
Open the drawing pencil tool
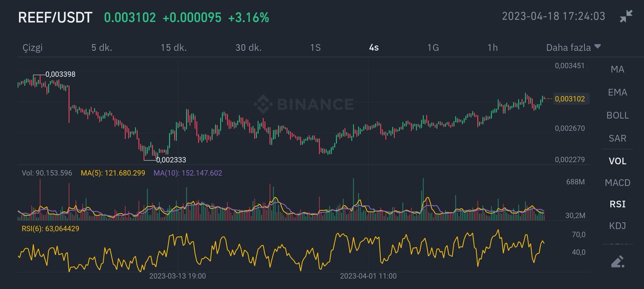click(617, 262)
